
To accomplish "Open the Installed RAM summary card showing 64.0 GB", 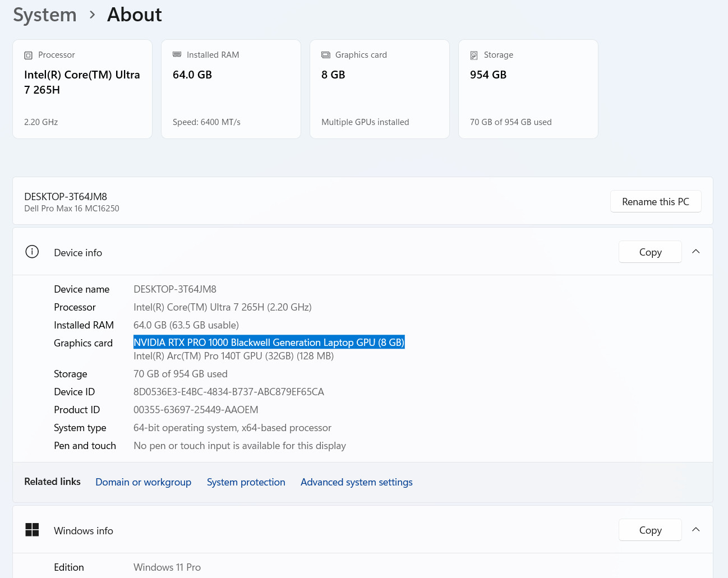I will [231, 89].
